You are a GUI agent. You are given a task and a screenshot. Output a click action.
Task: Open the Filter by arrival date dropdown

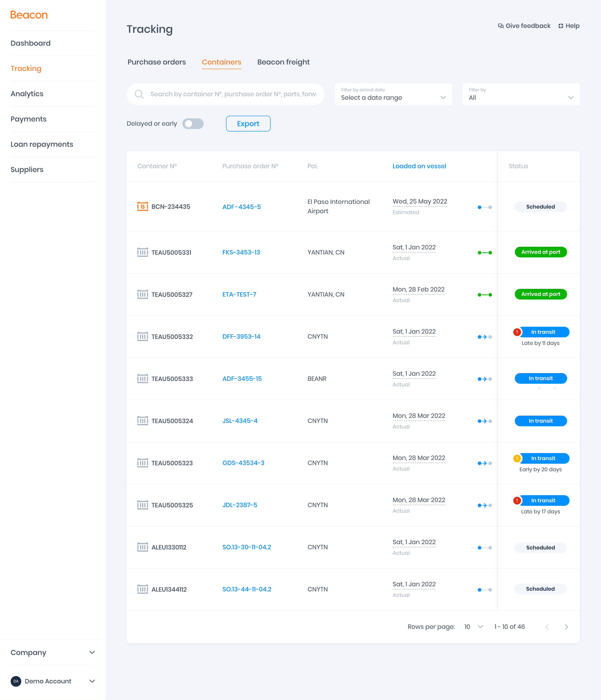coord(393,94)
